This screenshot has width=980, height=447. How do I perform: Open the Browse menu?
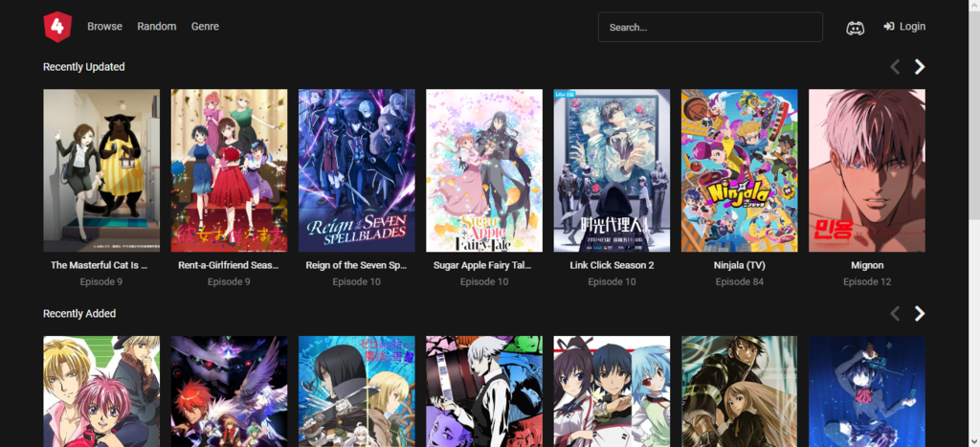pos(105,26)
